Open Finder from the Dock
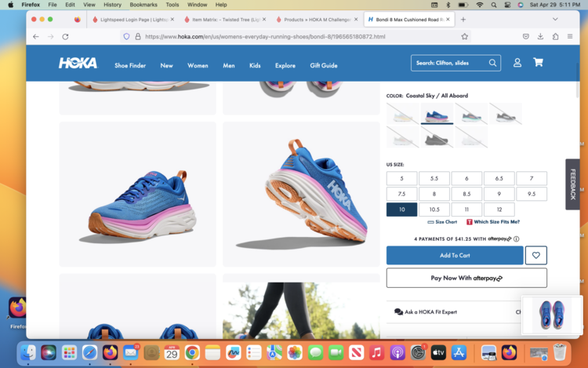588x368 pixels. pyautogui.click(x=28, y=352)
